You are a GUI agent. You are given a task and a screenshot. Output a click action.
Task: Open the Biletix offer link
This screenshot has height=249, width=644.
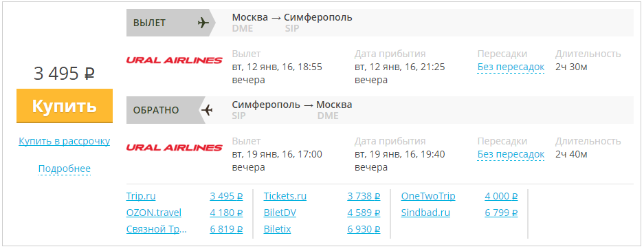[277, 229]
